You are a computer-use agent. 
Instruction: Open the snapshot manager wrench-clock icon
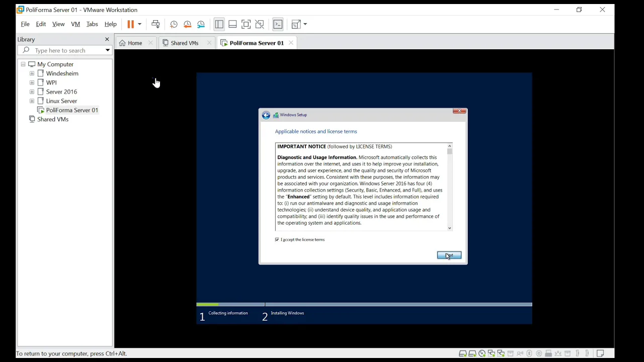pyautogui.click(x=201, y=24)
